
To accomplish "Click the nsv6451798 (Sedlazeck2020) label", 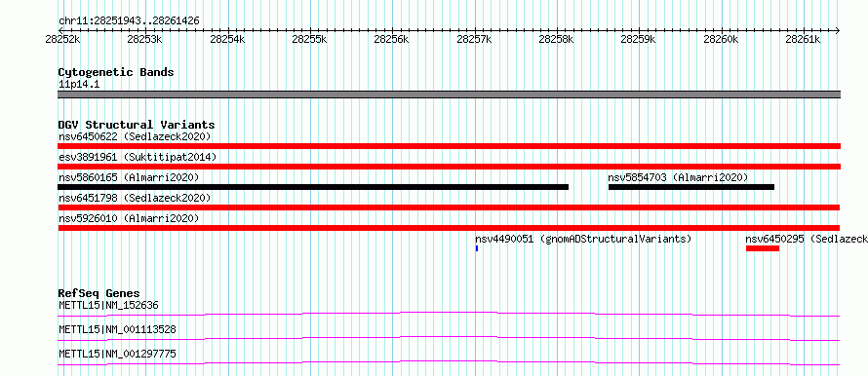I will (135, 198).
